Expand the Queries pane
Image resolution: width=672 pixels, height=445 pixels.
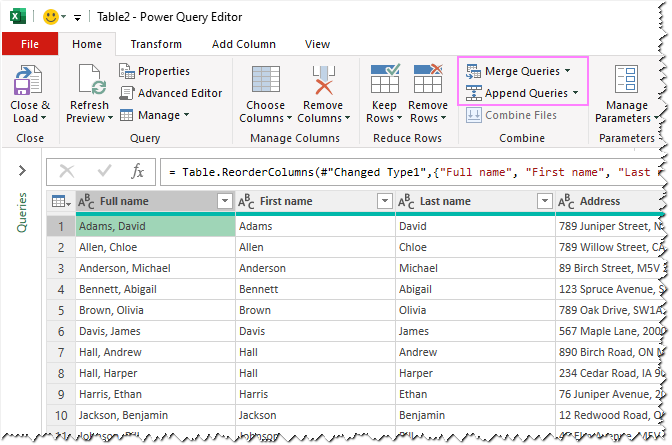click(x=22, y=171)
